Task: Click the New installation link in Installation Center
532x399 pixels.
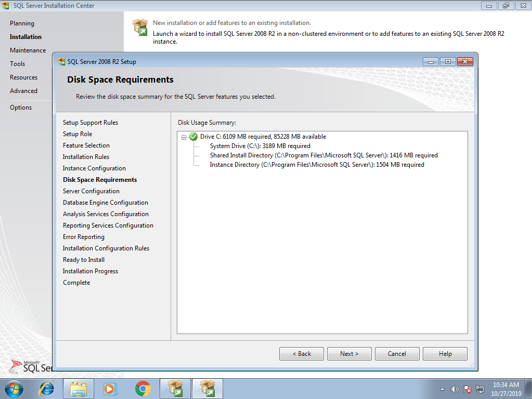Action: click(x=232, y=23)
